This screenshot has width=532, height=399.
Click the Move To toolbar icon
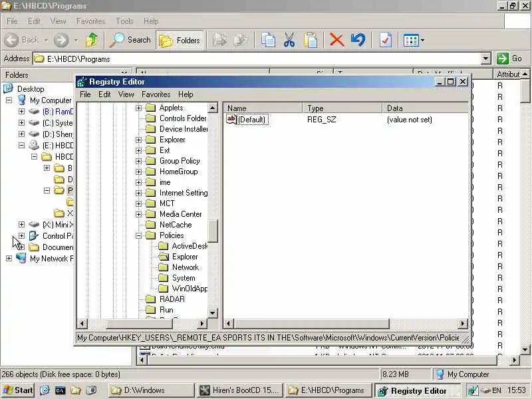(x=220, y=40)
